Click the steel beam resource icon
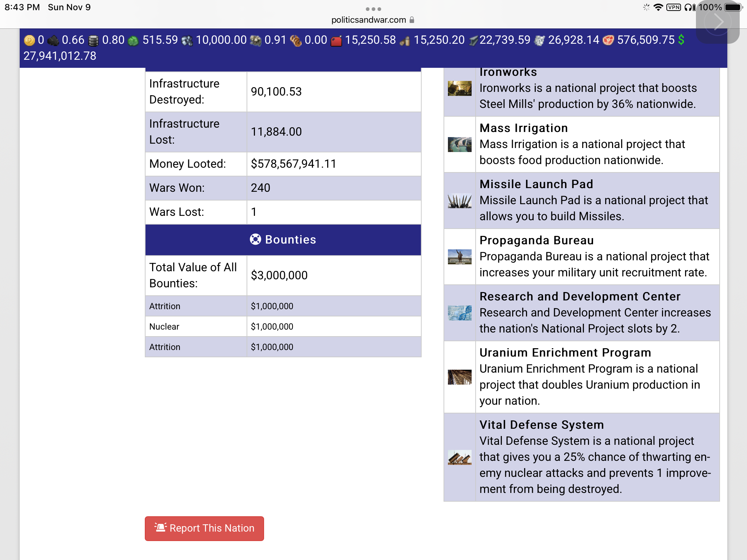Image resolution: width=747 pixels, height=560 pixels. pyautogui.click(x=473, y=40)
